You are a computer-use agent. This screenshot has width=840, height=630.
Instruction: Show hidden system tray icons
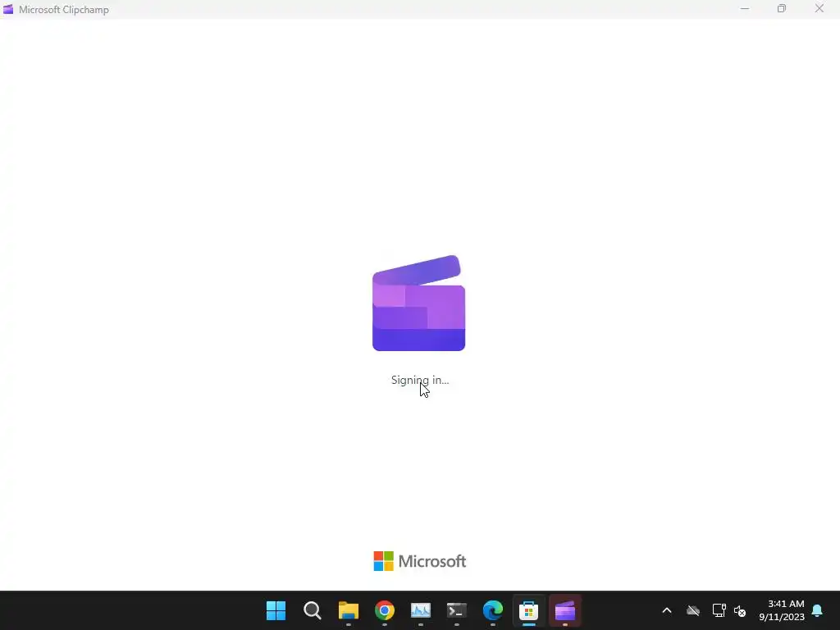667,610
